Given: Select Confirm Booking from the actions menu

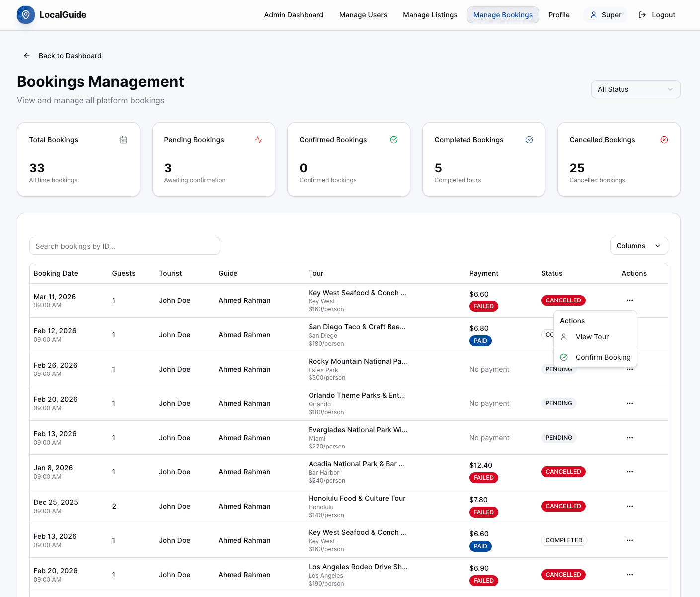Looking at the screenshot, I should [x=603, y=357].
